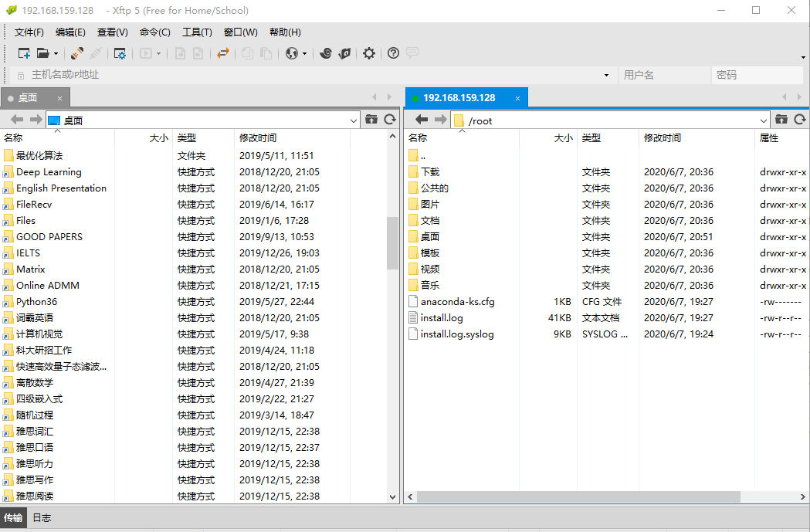Viewport: 810px width, 532px height.
Task: Go back in the remote pane
Action: pos(422,120)
